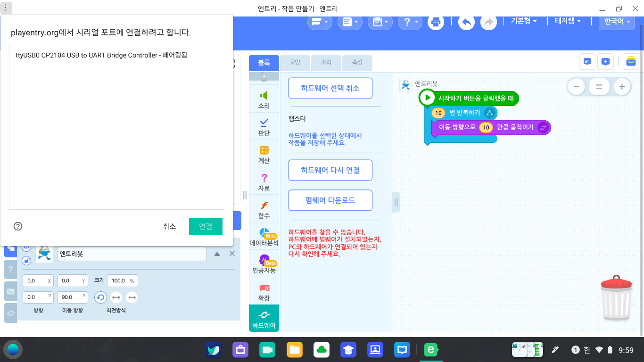The height and width of the screenshot is (362, 644).
Task: Click the repeat count value in the 번 반복하기 block
Action: click(x=438, y=113)
